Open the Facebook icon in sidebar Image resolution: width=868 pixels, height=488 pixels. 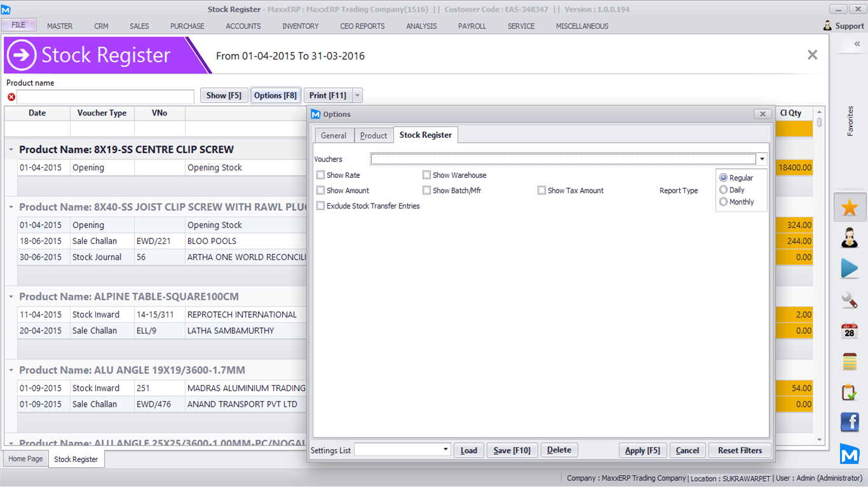(x=850, y=422)
